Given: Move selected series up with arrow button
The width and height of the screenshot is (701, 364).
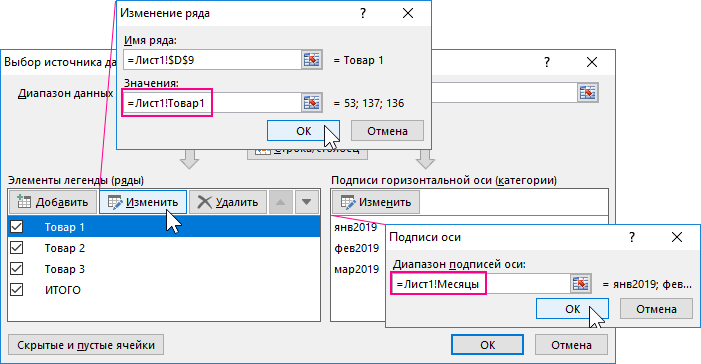Looking at the screenshot, I should pos(280,202).
